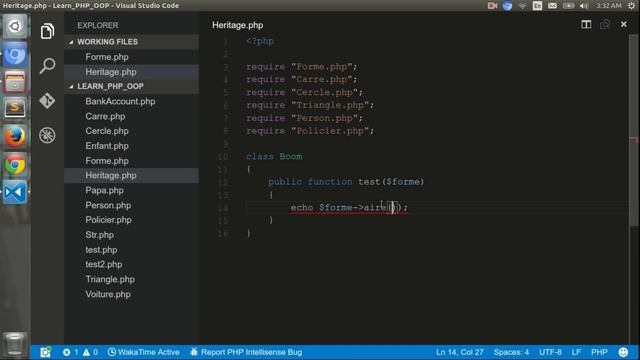Viewport: 640px width, 360px height.
Task: Launch Chromium from the dock
Action: tap(15, 54)
